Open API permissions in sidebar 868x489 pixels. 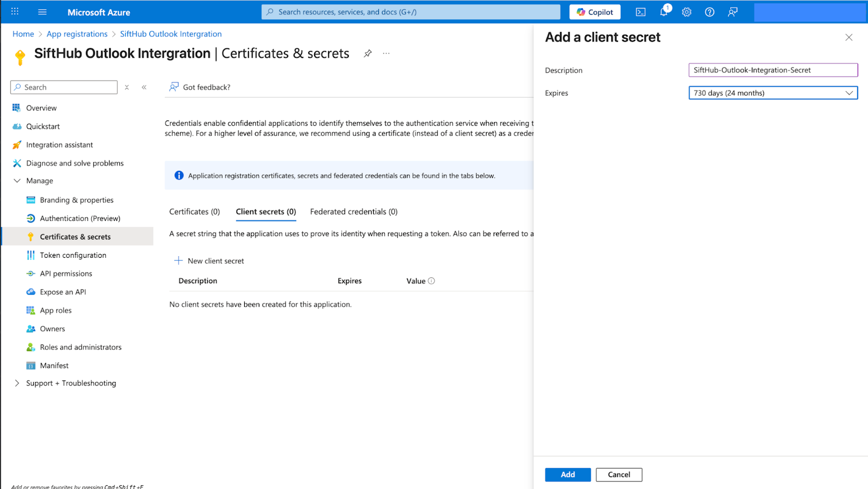(x=66, y=274)
